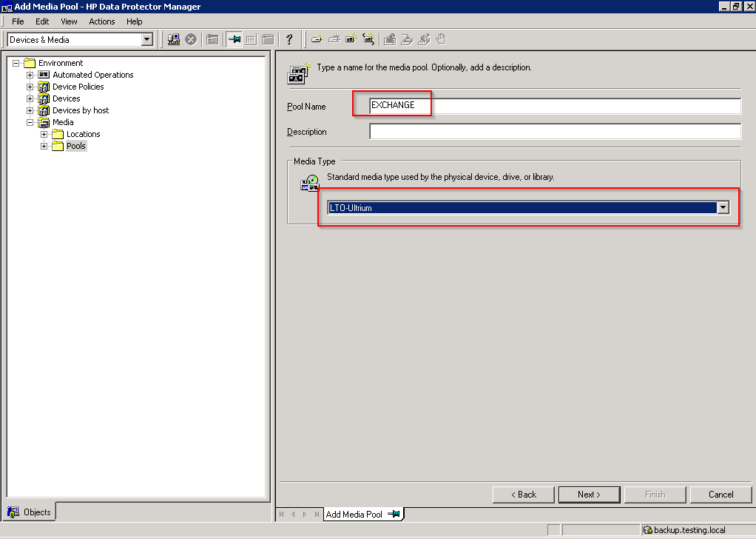Viewport: 756px width, 539px height.
Task: Click the Automated Operations tree icon
Action: [44, 75]
